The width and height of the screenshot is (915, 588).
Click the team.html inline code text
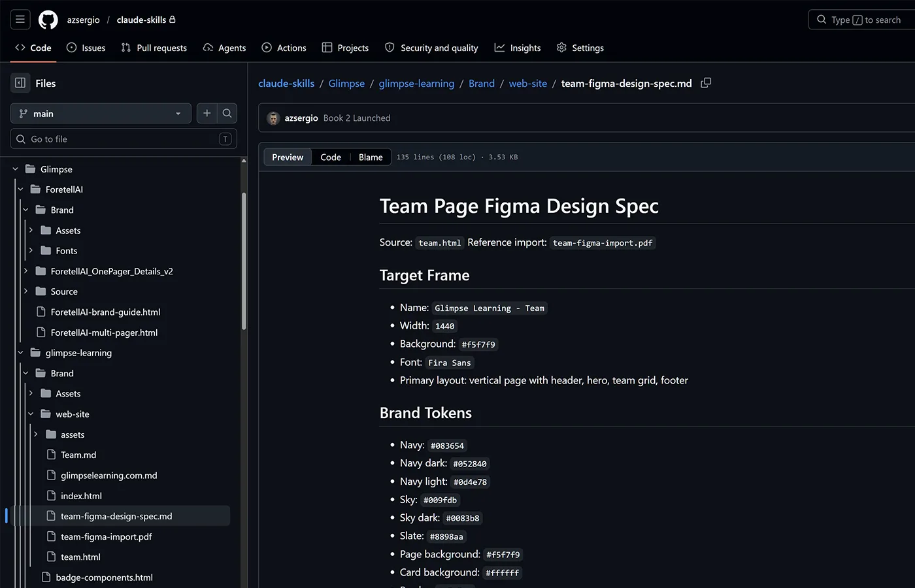pyautogui.click(x=440, y=243)
